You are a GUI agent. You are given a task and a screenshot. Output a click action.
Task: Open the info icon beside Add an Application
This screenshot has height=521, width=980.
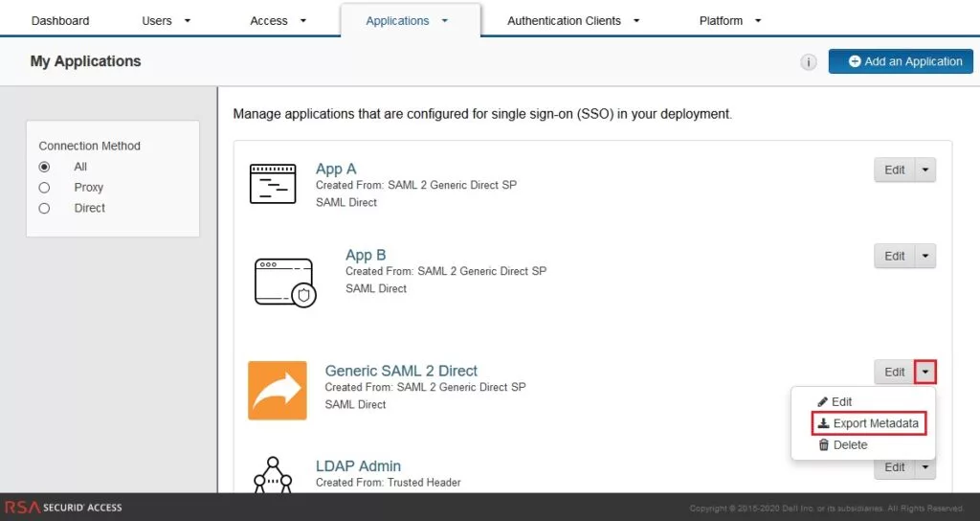point(808,62)
